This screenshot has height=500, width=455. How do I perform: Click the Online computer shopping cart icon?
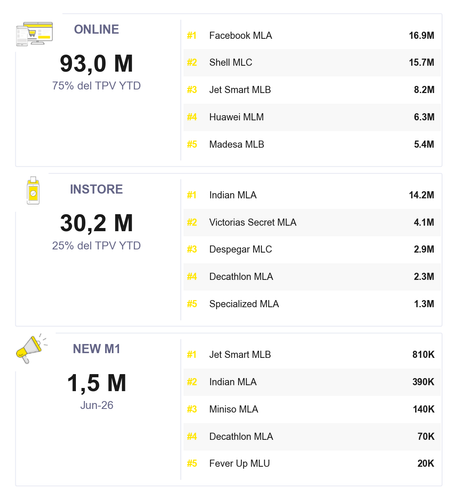[35, 34]
